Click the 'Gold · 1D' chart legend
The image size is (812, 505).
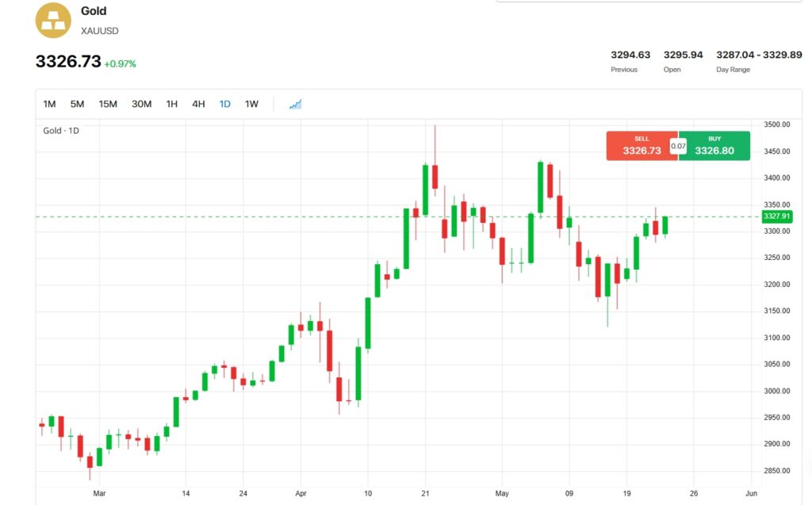coord(61,130)
